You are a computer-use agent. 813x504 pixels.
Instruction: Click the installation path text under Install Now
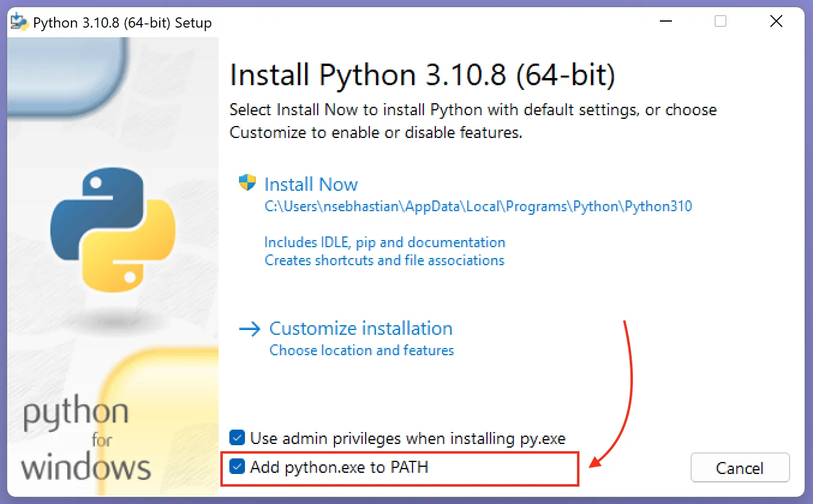point(478,206)
